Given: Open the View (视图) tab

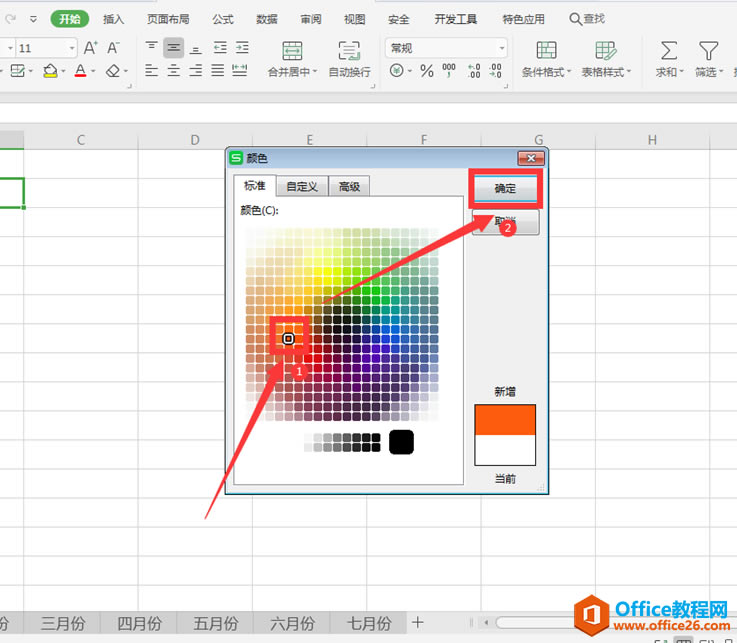Looking at the screenshot, I should (354, 19).
